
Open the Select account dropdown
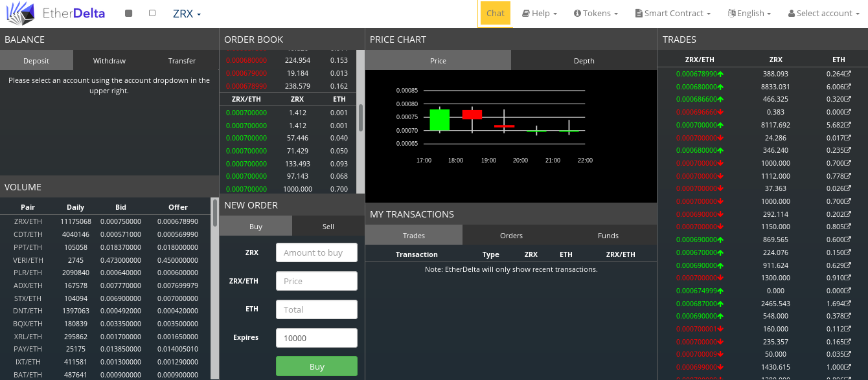click(824, 13)
